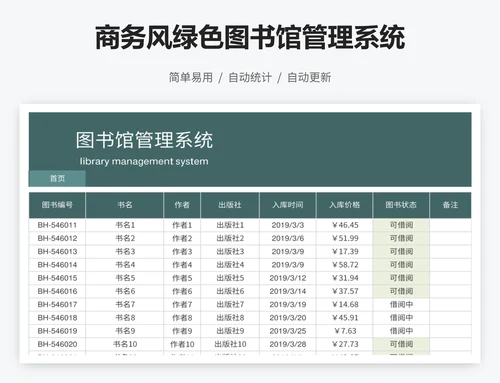Select the 备注 column header

point(450,205)
